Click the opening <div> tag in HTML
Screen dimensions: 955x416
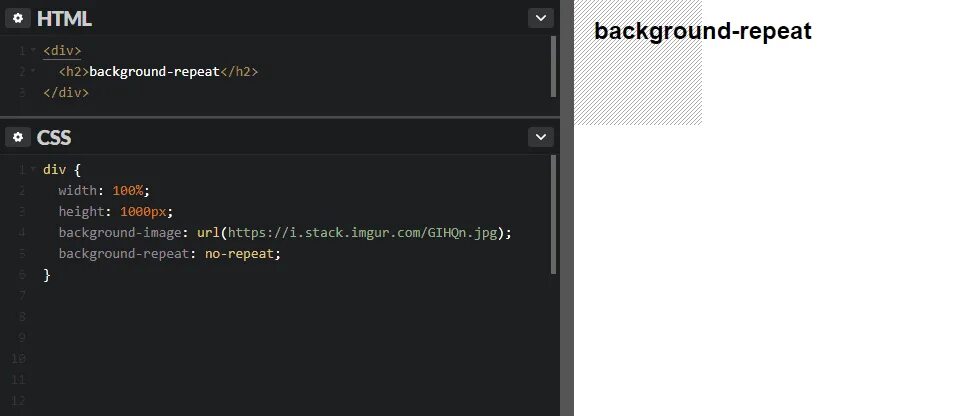(62, 51)
